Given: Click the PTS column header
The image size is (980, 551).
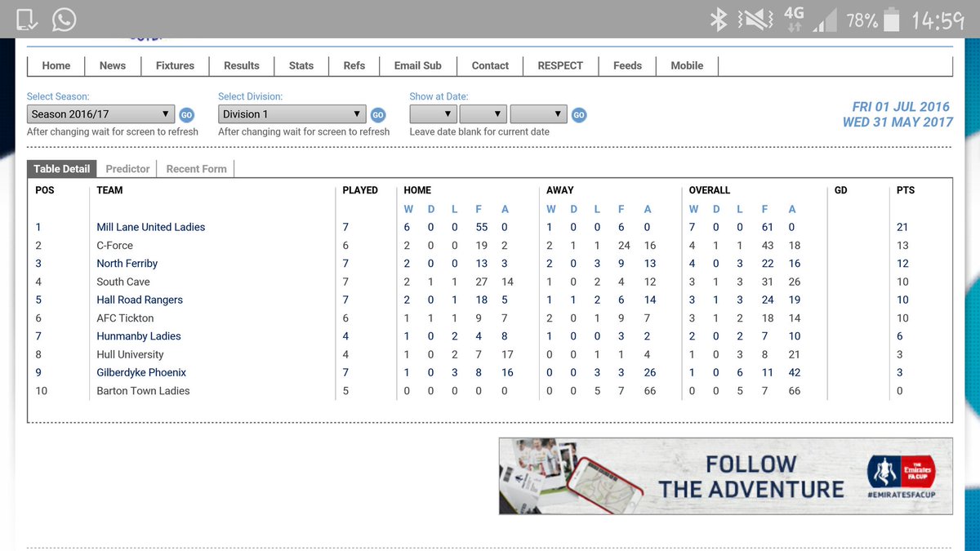Looking at the screenshot, I should point(905,190).
